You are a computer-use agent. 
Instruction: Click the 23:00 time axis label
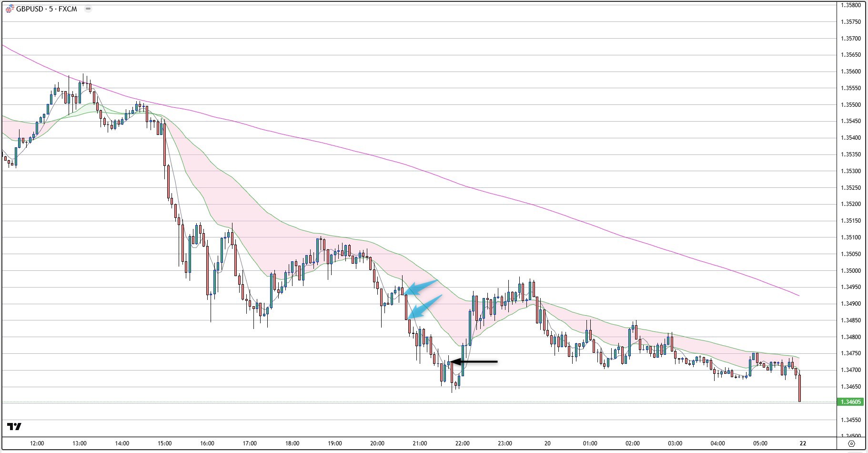tap(505, 443)
